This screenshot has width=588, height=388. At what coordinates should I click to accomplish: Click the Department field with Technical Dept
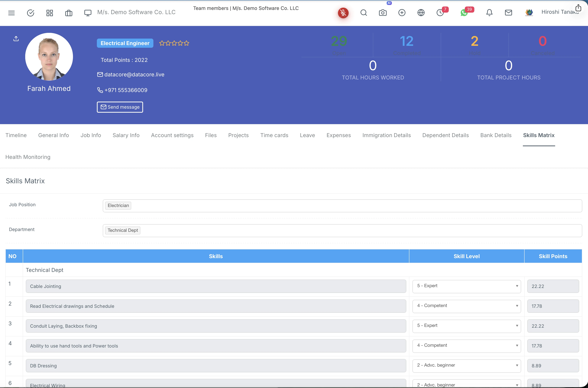[x=342, y=230]
